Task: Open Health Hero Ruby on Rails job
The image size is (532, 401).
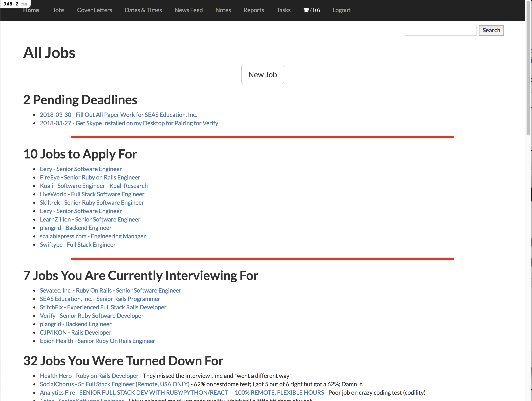Action: point(89,376)
